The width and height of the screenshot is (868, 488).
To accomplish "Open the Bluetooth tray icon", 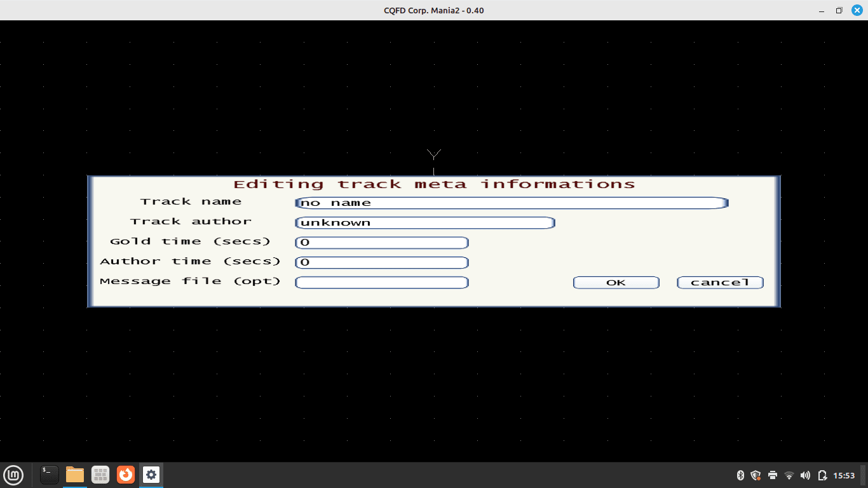I will [740, 475].
